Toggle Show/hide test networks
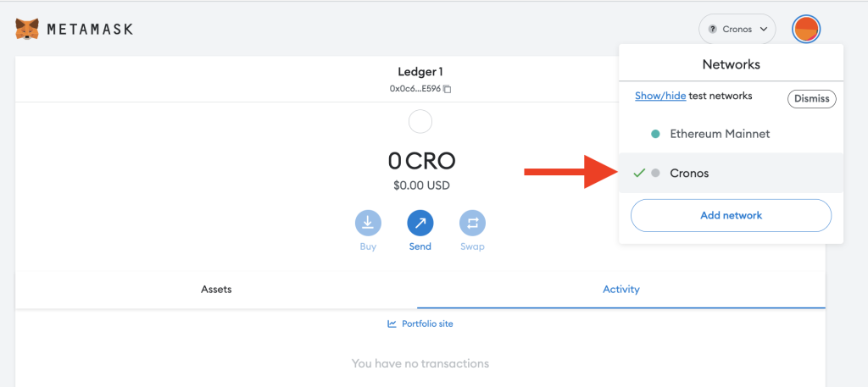This screenshot has width=868, height=387. click(x=660, y=97)
